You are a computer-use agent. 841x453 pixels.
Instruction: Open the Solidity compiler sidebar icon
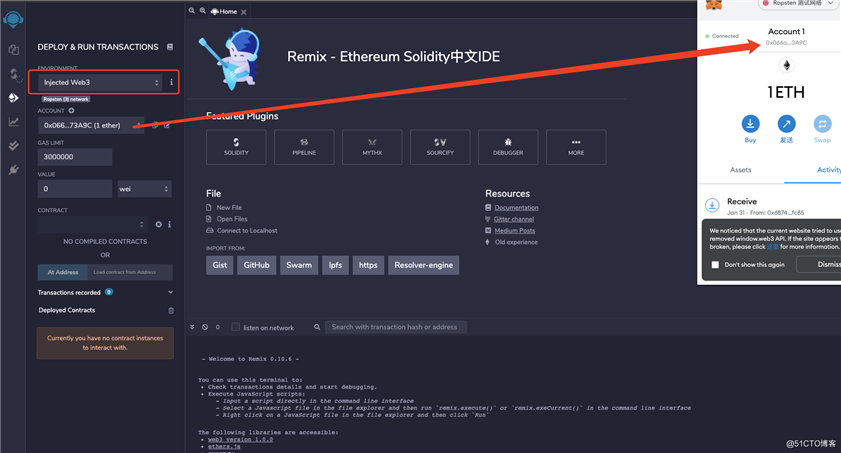click(14, 74)
